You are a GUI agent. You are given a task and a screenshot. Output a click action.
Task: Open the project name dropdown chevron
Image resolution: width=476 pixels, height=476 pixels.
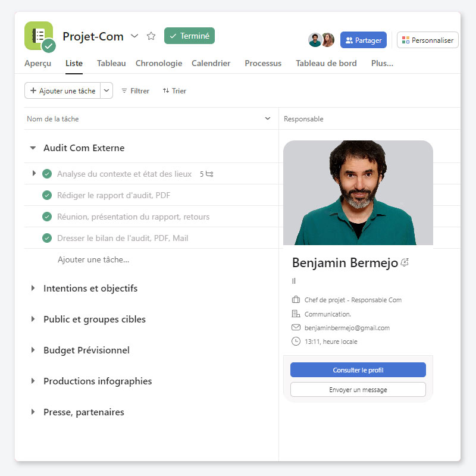tap(134, 36)
